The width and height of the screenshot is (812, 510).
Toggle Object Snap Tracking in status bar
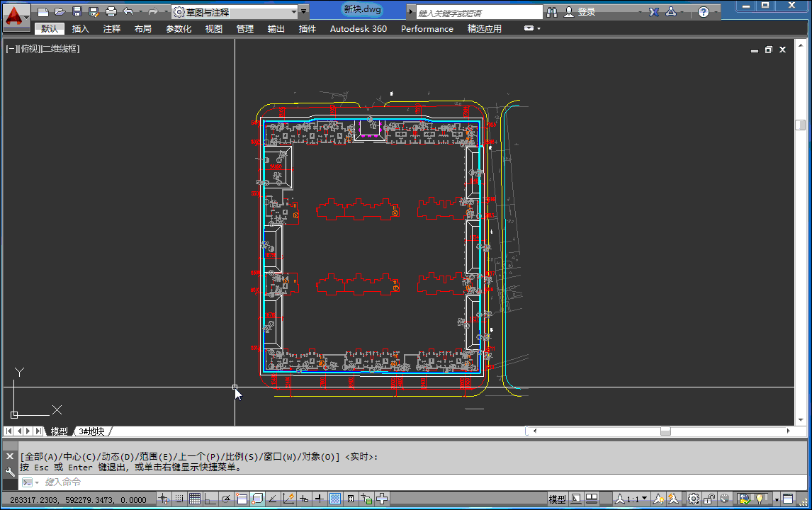tap(272, 499)
